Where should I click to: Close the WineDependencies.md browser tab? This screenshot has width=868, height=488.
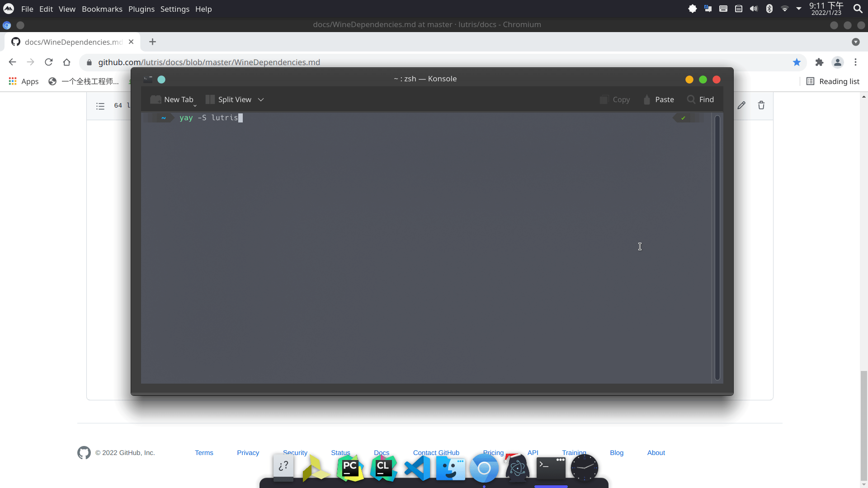(131, 42)
